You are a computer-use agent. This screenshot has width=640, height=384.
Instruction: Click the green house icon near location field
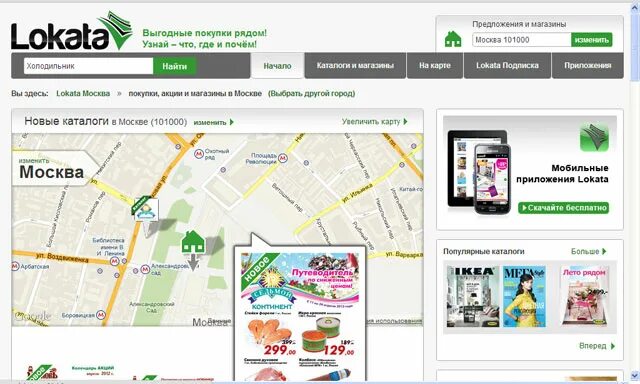click(453, 39)
